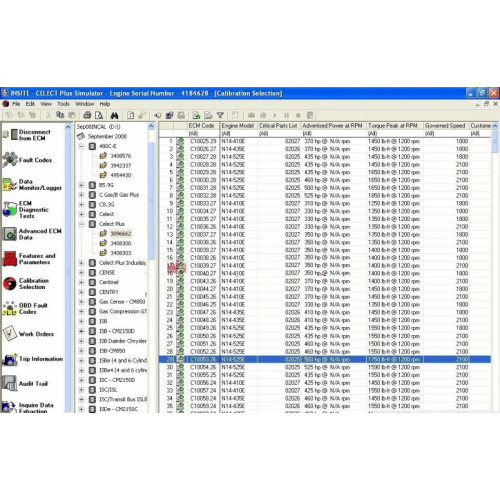Open the Tools menu

63,104
